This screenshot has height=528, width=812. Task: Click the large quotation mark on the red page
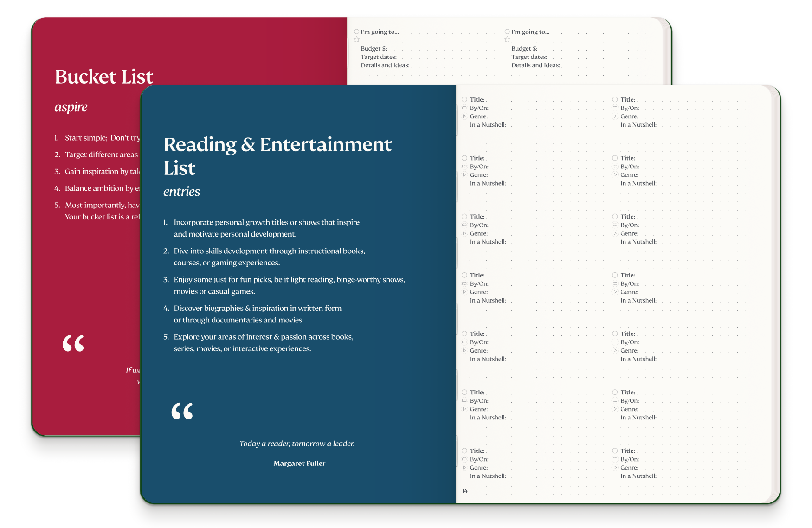click(x=73, y=343)
